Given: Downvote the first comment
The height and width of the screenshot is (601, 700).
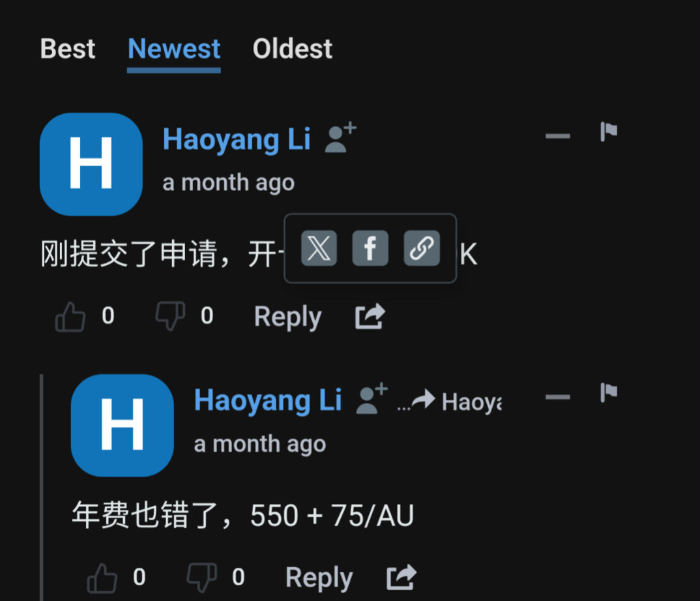Looking at the screenshot, I should (170, 316).
